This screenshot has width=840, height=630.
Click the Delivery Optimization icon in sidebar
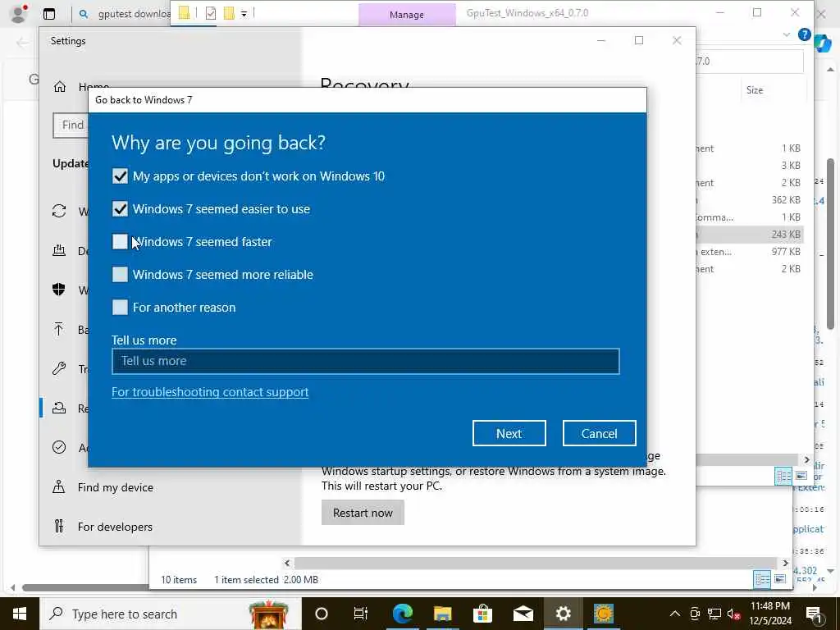click(x=59, y=250)
